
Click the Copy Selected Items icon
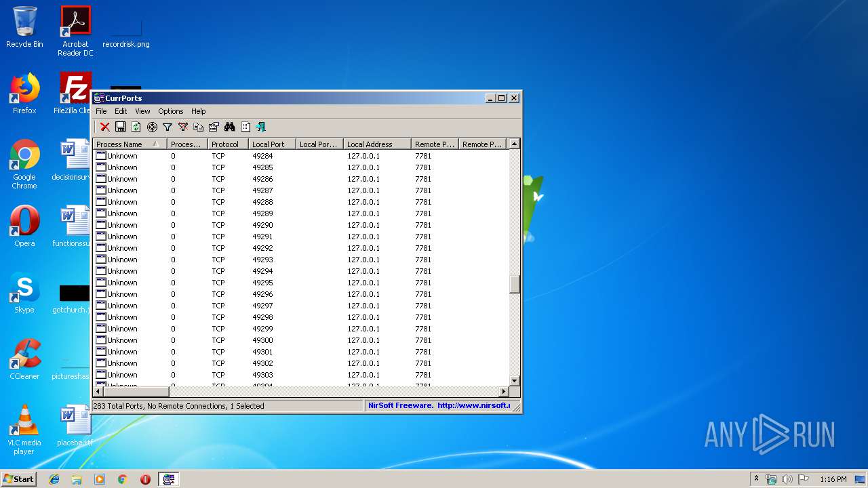(199, 127)
